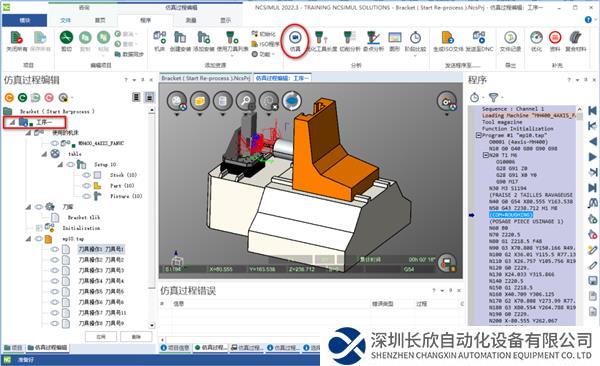Click the 创建安装 setup icon
600x366 pixels.
pos(180,38)
